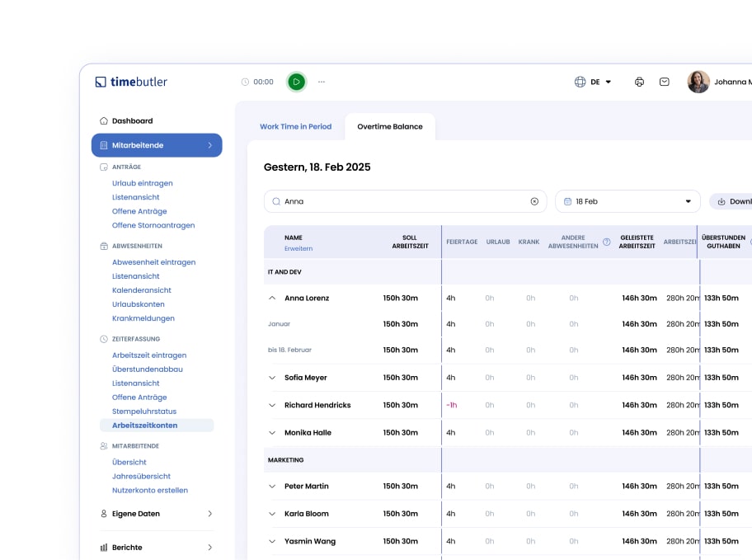This screenshot has height=560, width=752.
Task: Click the printer icon in header
Action: 639,82
